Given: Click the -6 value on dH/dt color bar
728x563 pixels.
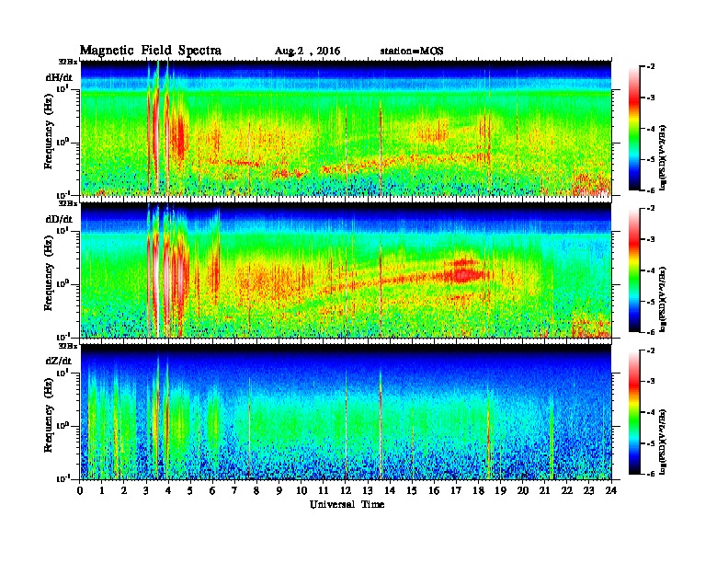Looking at the screenshot, I should (651, 190).
